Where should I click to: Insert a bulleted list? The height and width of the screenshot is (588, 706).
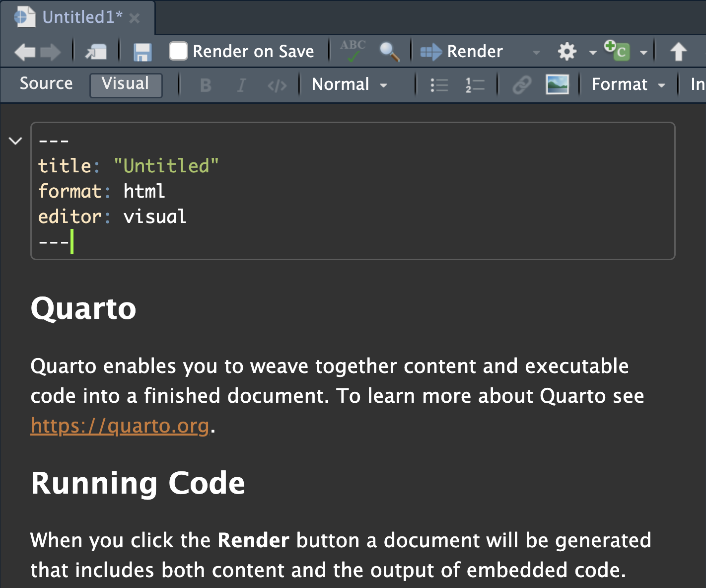click(439, 85)
